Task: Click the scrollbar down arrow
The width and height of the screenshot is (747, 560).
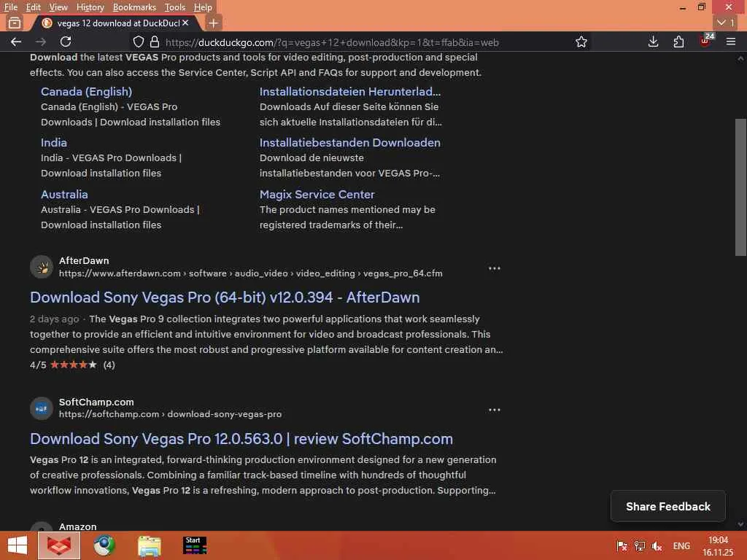Action: point(740,525)
